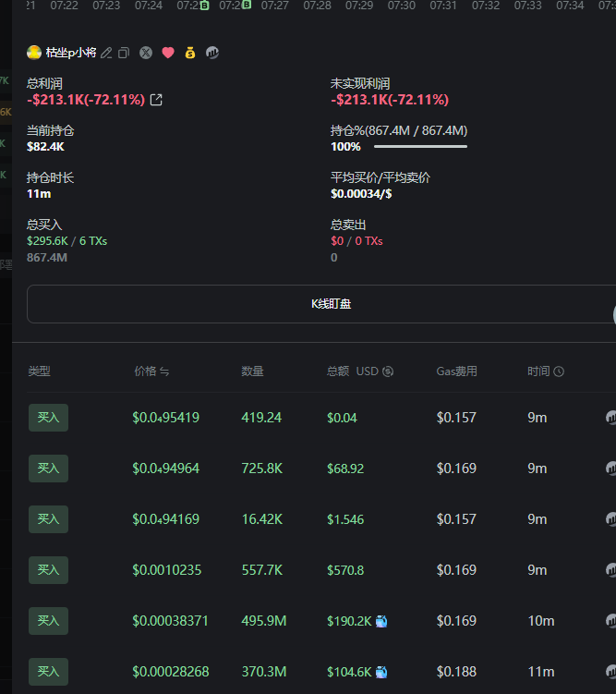This screenshot has width=616, height=694.
Task: Click the pink heart favorite icon
Action: (x=168, y=53)
